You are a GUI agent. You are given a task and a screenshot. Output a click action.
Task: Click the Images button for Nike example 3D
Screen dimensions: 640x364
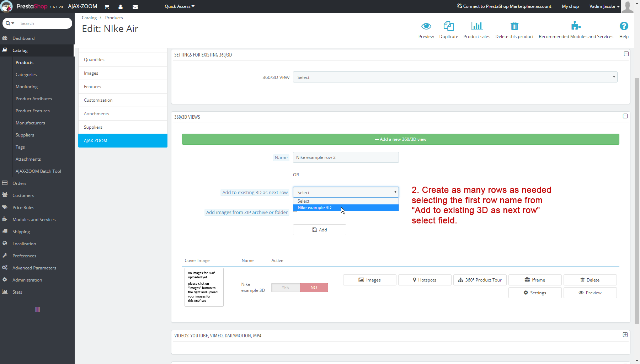pos(370,280)
